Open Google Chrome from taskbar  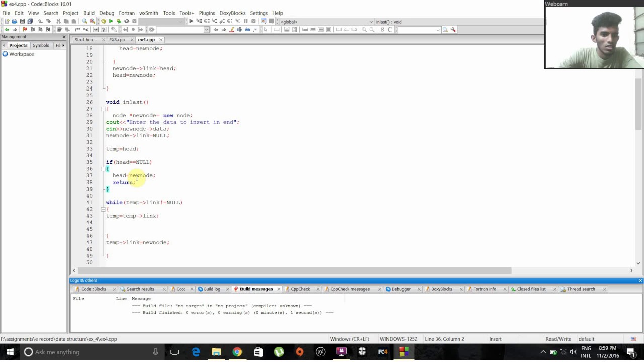click(x=237, y=352)
